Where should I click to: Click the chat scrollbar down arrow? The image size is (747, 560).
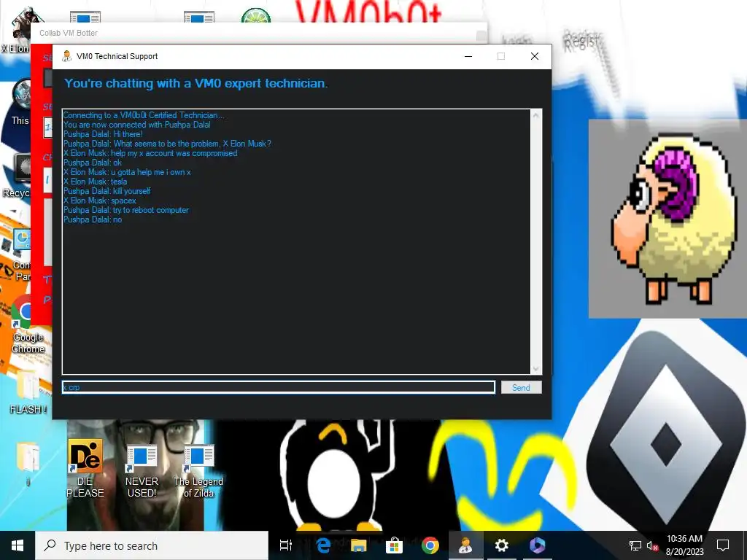536,369
